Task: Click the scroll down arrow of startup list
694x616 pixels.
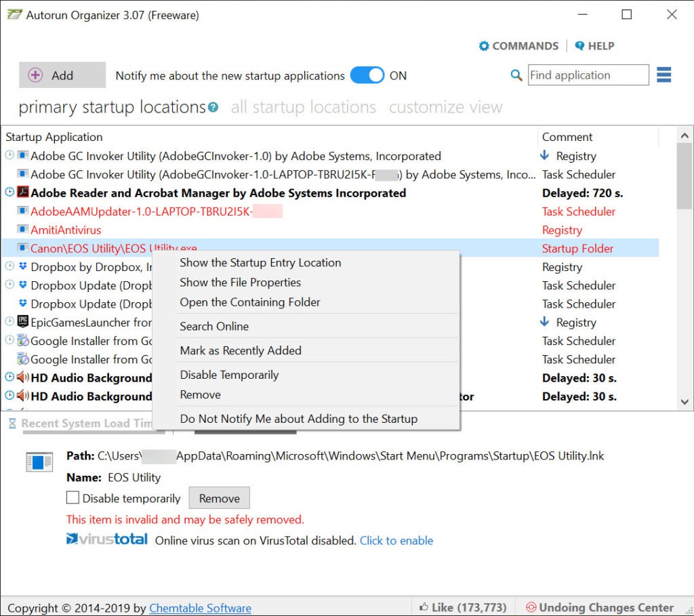Action: click(x=685, y=402)
